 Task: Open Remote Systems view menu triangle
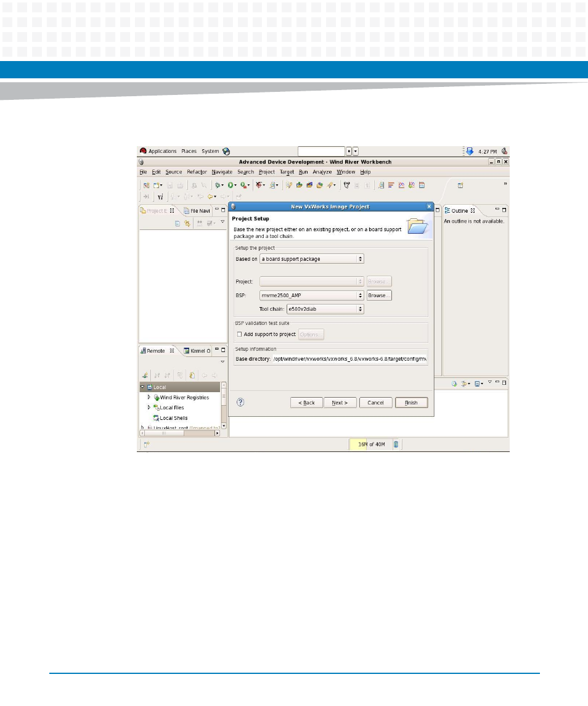click(223, 361)
